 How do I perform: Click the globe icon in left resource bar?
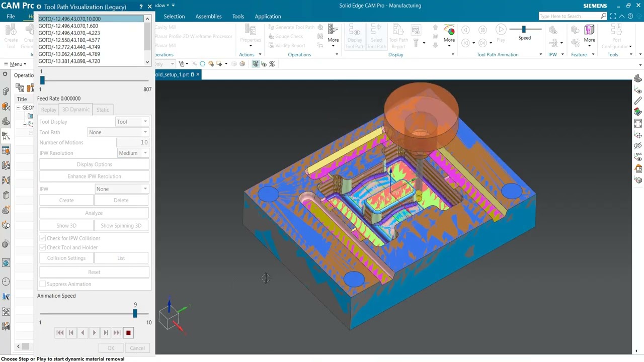6,263
